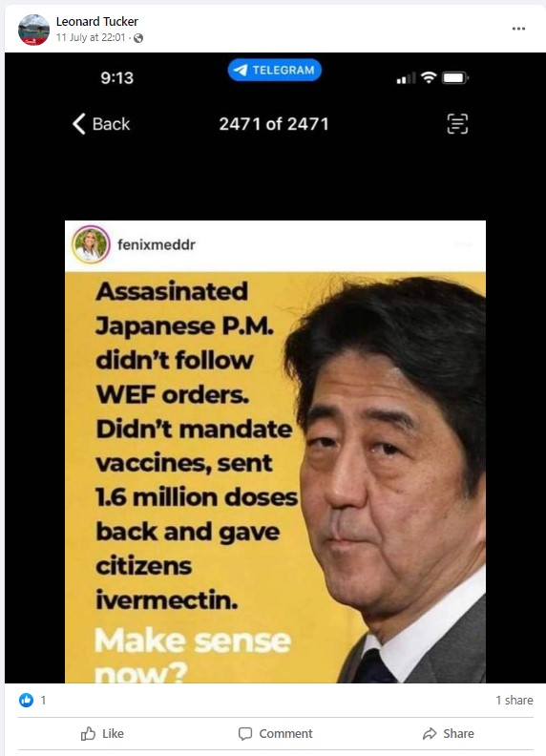Click the scan text icon beside 2471 of 2471
This screenshot has height=756, width=546.
click(457, 124)
